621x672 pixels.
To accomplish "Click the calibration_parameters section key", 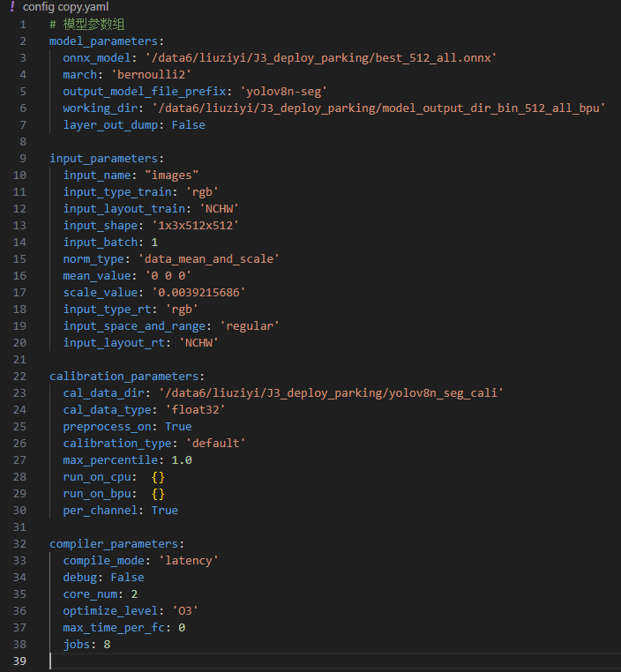I will 126,376.
